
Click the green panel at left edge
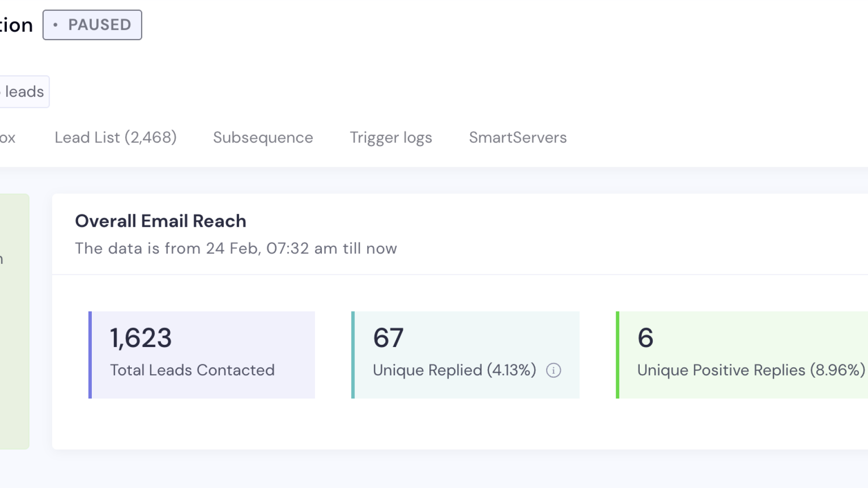14,321
